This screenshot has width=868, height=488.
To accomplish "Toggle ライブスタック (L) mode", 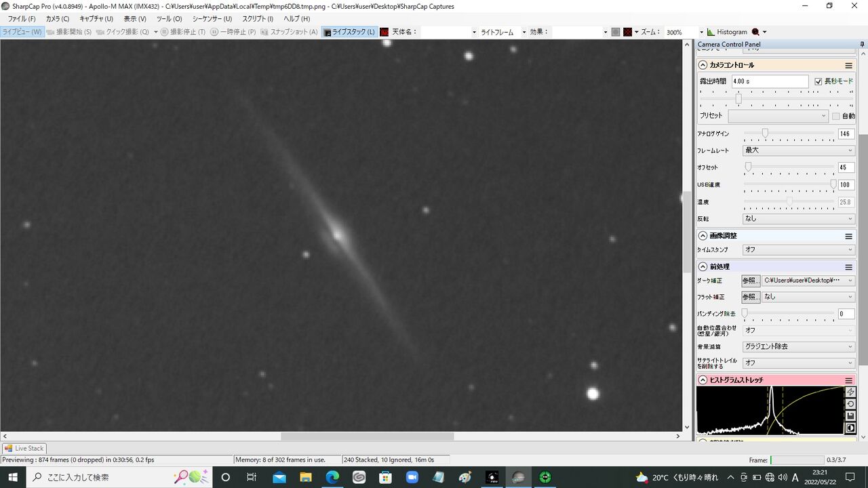I will tap(349, 32).
